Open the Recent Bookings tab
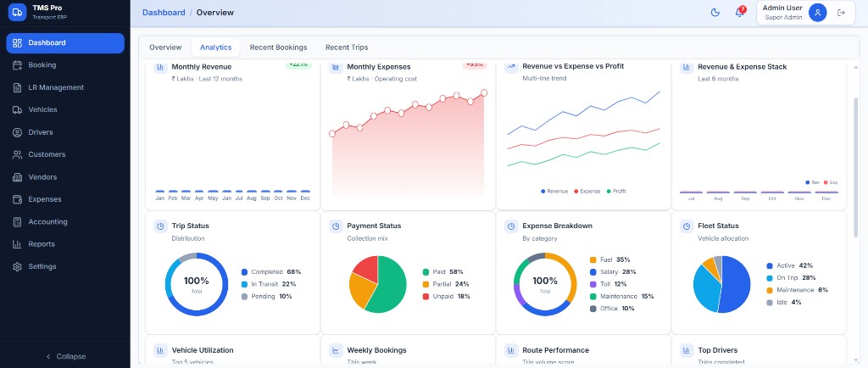The image size is (868, 368). click(278, 47)
